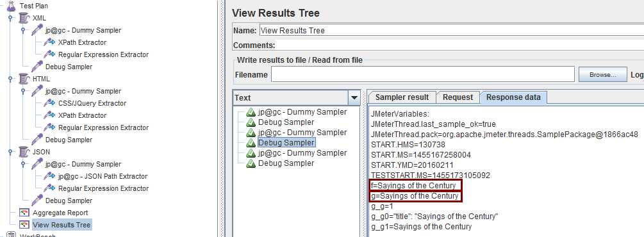The width and height of the screenshot is (644, 237).
Task: Select the CSS/JQuery Extractor icon
Action: (50, 103)
